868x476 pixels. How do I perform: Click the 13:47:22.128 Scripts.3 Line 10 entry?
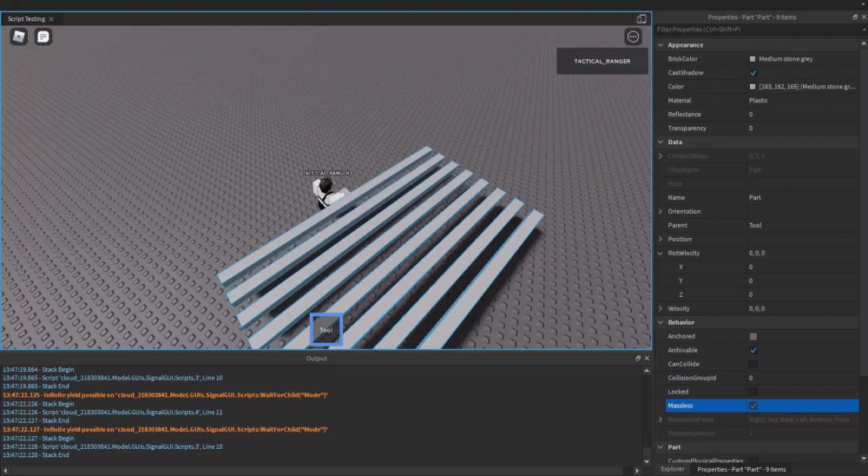click(x=112, y=446)
